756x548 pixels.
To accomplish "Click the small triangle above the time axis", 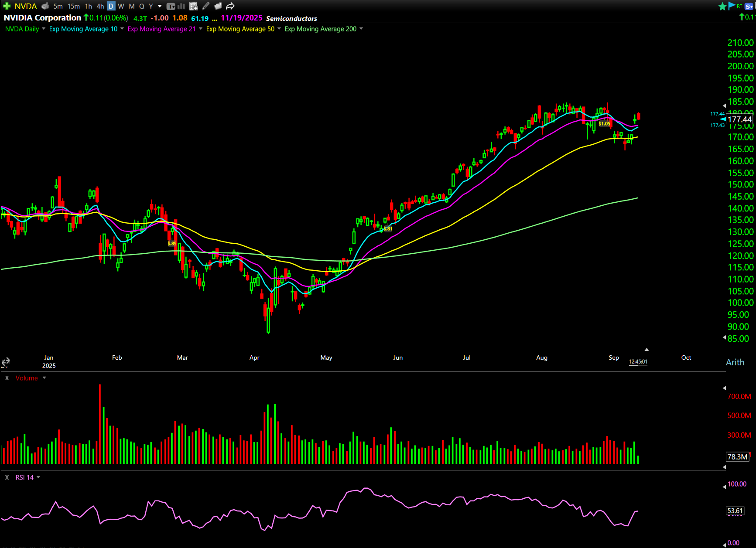I will pyautogui.click(x=647, y=350).
